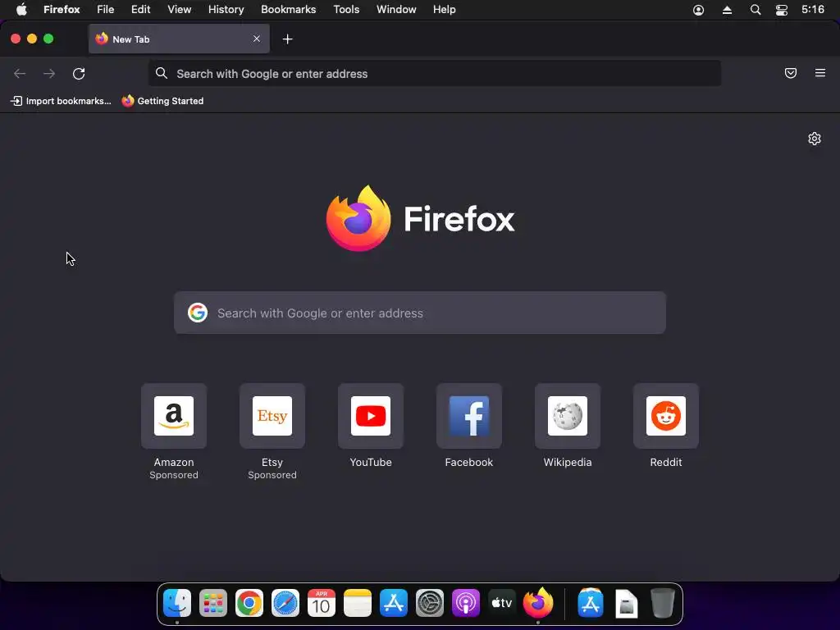Screen dimensions: 840x630
Task: Click the Back arrow in the toolbar
Action: 20,73
